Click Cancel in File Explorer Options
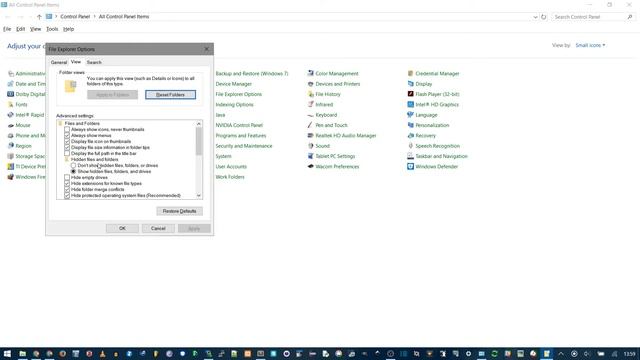Image resolution: width=640 pixels, height=360 pixels. 158,228
